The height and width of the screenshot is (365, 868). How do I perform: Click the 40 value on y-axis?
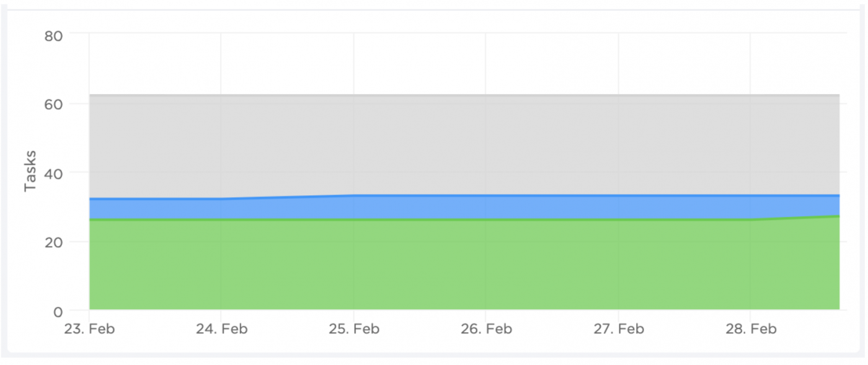click(54, 173)
